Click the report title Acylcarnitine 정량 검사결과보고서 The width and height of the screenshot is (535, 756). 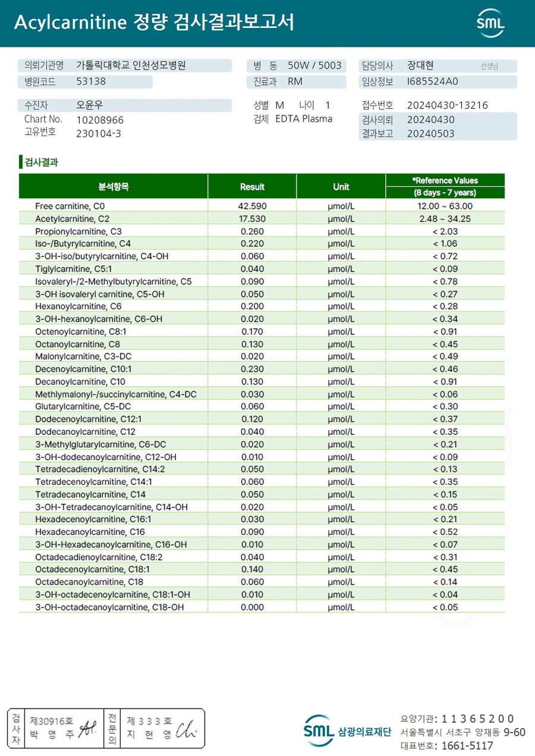(x=153, y=23)
